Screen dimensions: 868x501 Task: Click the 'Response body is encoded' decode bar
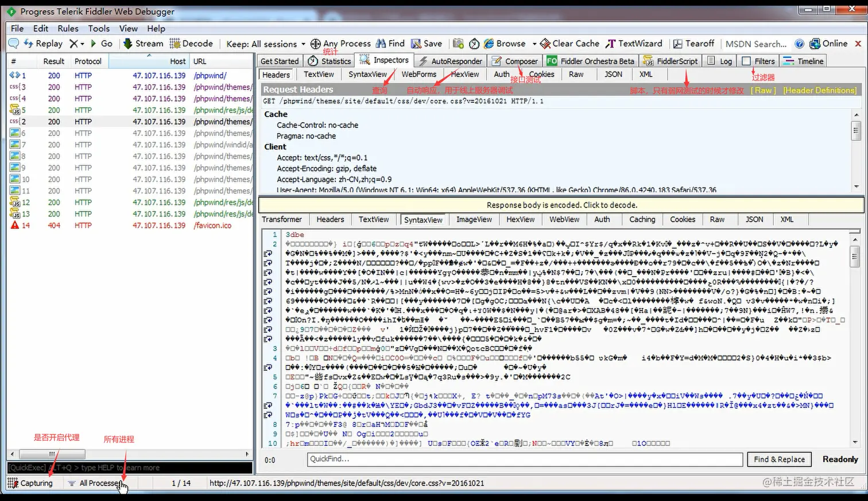[561, 205]
